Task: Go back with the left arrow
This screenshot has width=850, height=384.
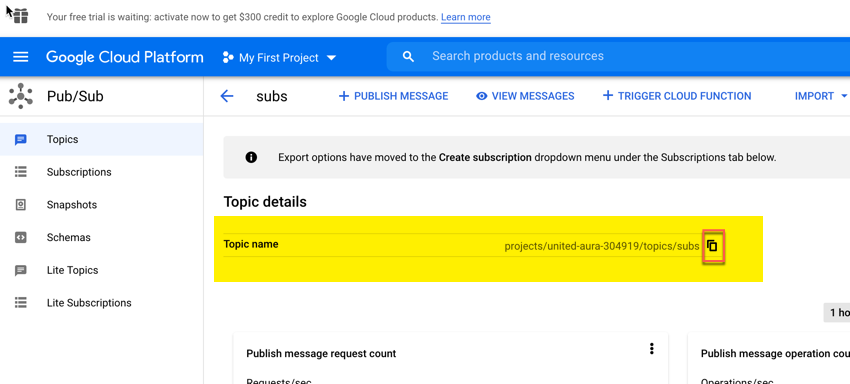Action: click(x=227, y=97)
